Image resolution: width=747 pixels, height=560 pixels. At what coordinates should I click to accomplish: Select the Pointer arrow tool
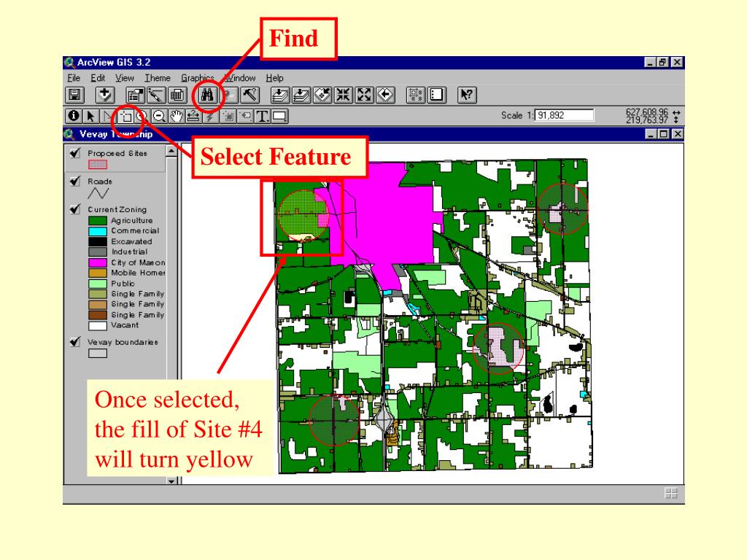click(x=90, y=116)
